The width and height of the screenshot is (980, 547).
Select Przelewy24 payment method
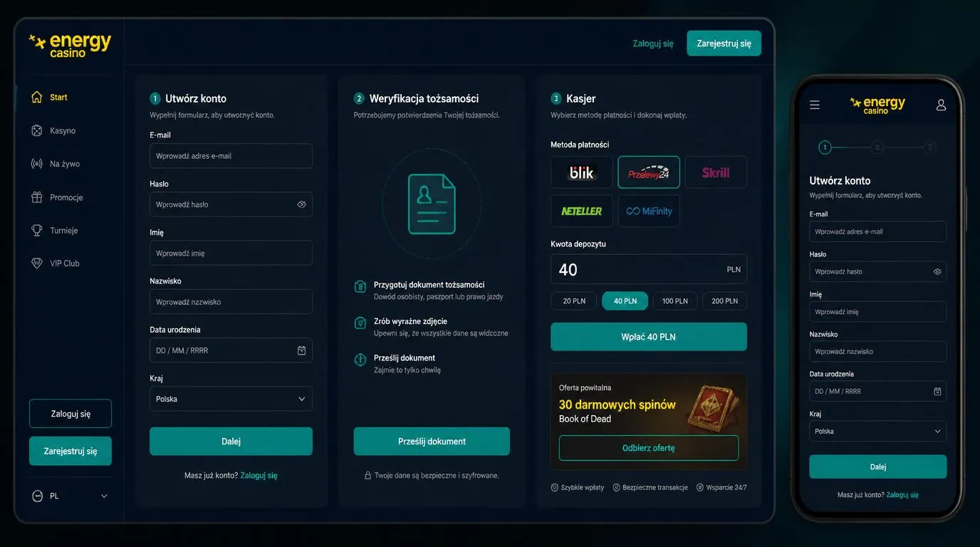649,172
